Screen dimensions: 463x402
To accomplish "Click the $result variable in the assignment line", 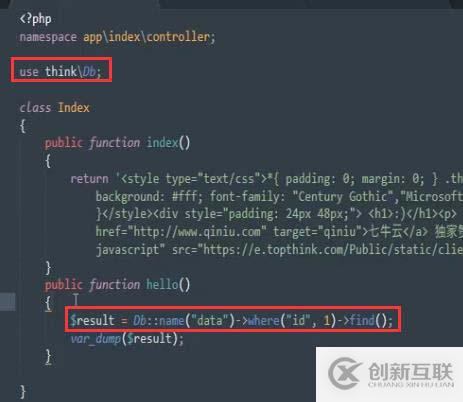I will pos(92,320).
